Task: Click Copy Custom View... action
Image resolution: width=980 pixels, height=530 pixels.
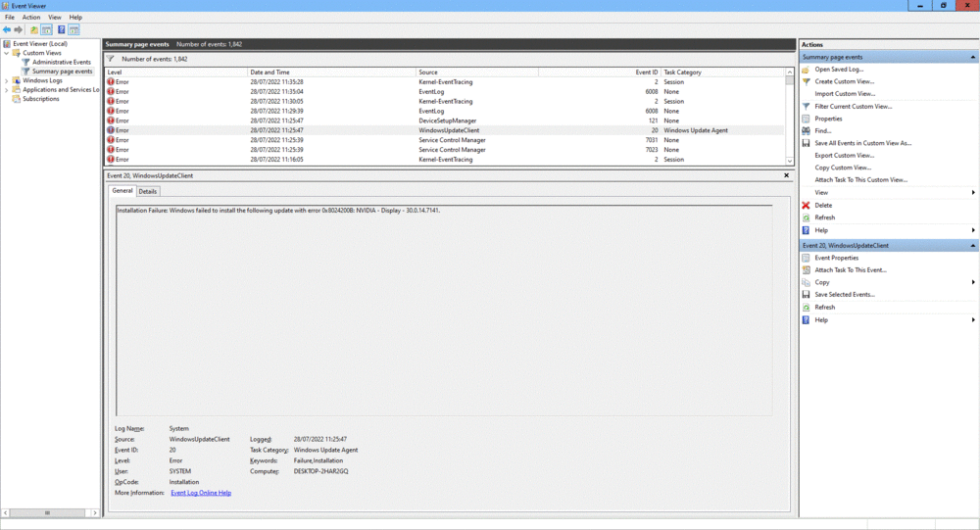Action: coord(843,168)
